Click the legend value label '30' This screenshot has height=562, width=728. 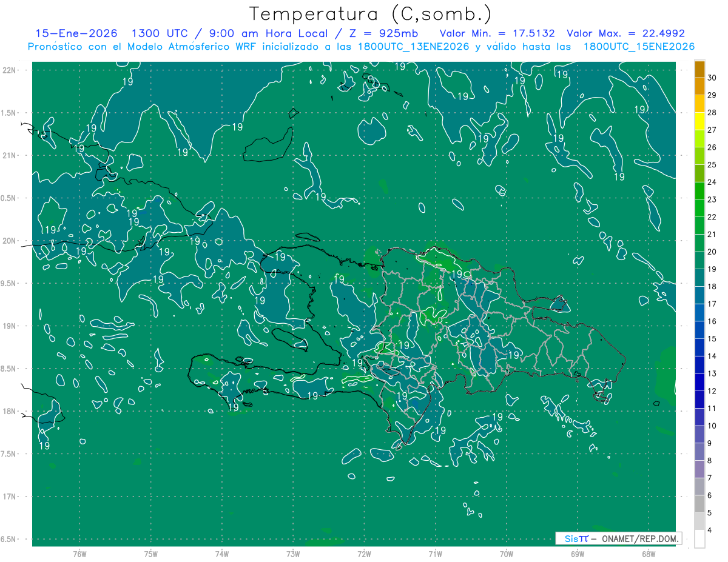[712, 78]
